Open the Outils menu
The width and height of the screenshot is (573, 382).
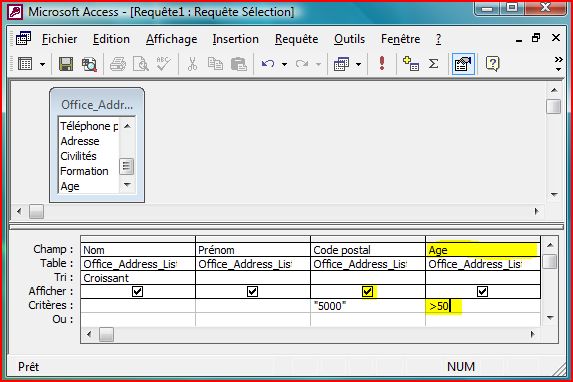click(349, 39)
